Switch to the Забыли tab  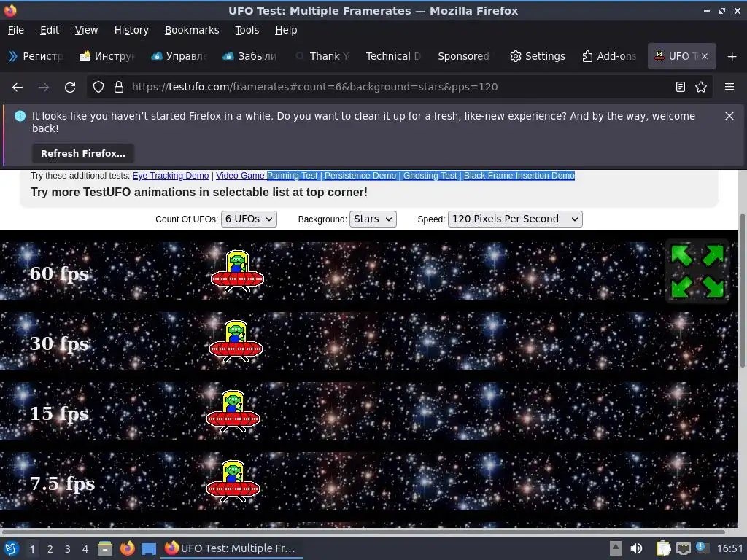(250, 56)
